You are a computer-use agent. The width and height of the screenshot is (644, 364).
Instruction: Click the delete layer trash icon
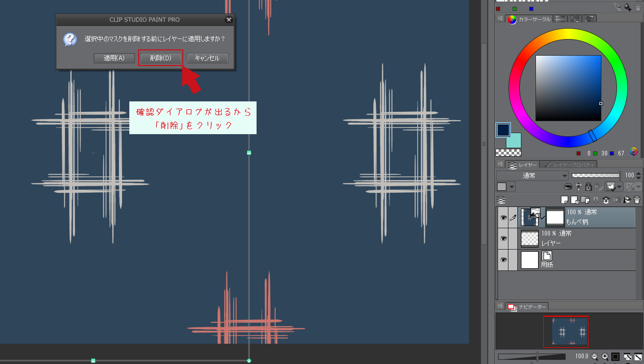point(637,199)
